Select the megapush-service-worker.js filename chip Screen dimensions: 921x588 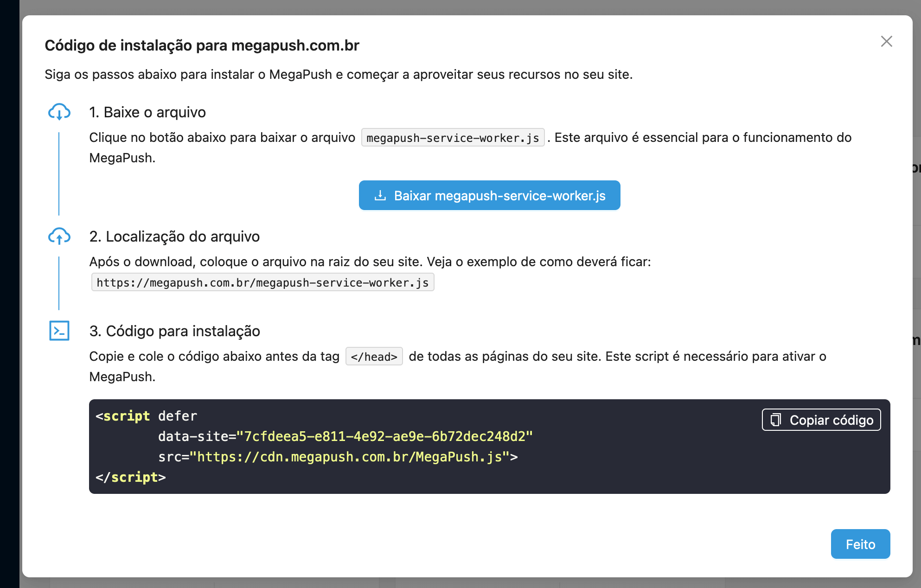tap(452, 137)
